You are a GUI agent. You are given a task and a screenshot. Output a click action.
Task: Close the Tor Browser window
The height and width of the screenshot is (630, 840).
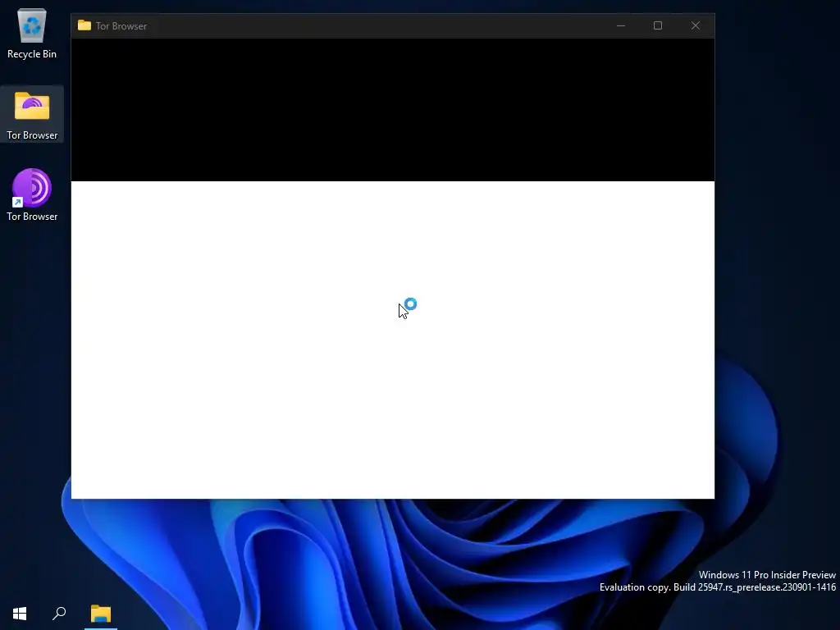pos(696,25)
